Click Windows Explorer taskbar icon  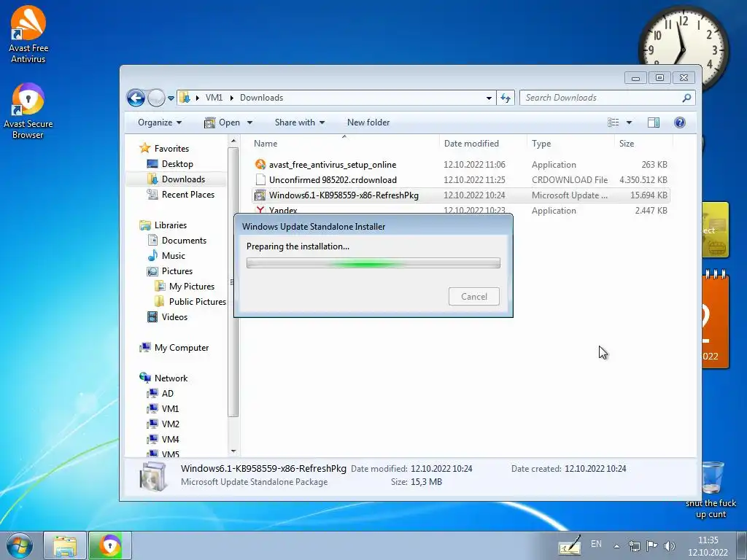tap(65, 545)
